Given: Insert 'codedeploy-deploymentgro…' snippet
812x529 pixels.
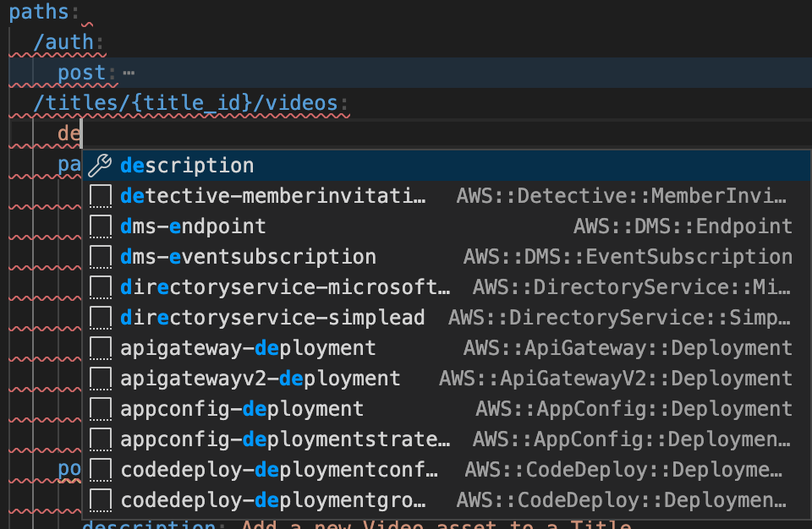Looking at the screenshot, I should 447,500.
